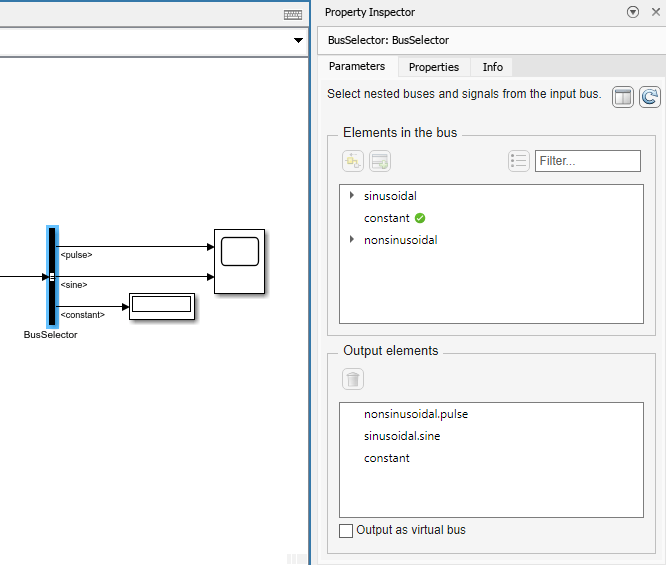Viewport: 666px width, 565px height.
Task: Close the Property Inspector panel
Action: point(656,12)
